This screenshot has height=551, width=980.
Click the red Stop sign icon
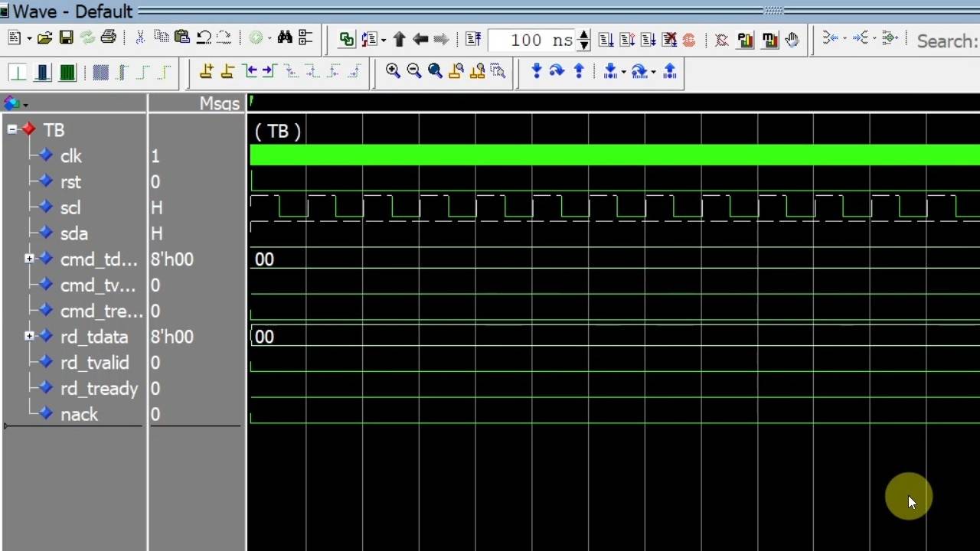click(688, 40)
